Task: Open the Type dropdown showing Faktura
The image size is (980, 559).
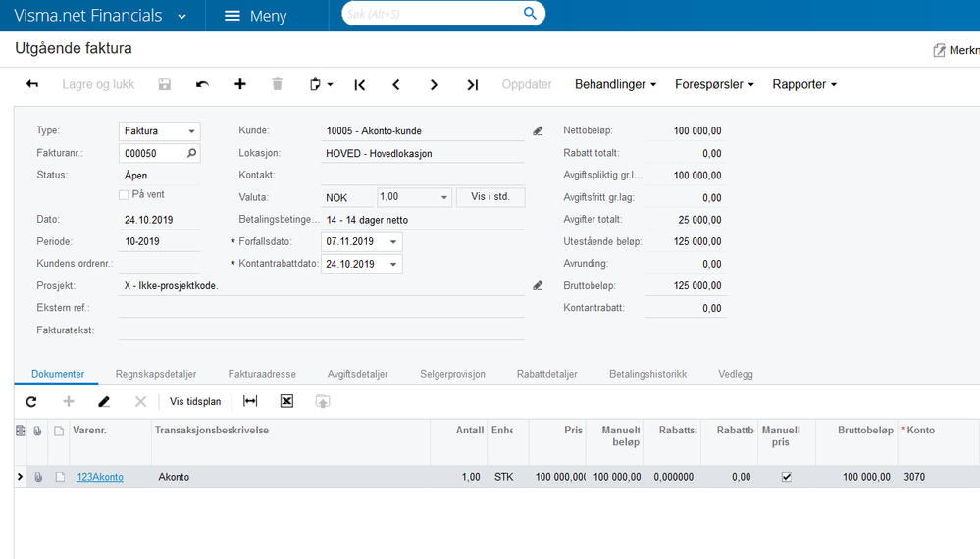Action: [159, 131]
